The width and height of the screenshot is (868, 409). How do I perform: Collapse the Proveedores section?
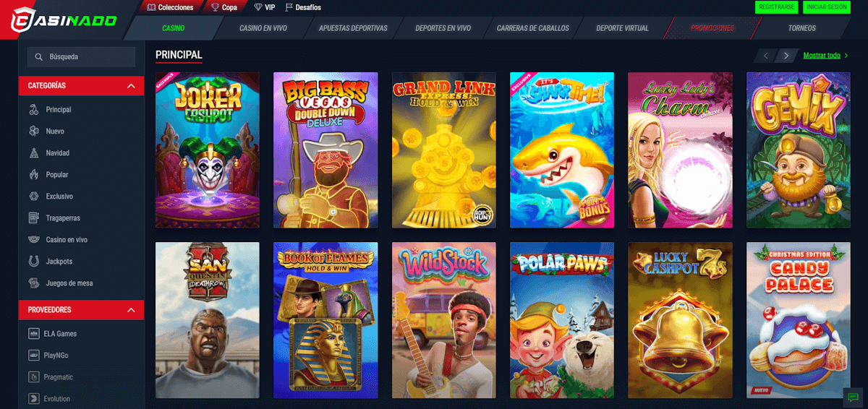131,310
